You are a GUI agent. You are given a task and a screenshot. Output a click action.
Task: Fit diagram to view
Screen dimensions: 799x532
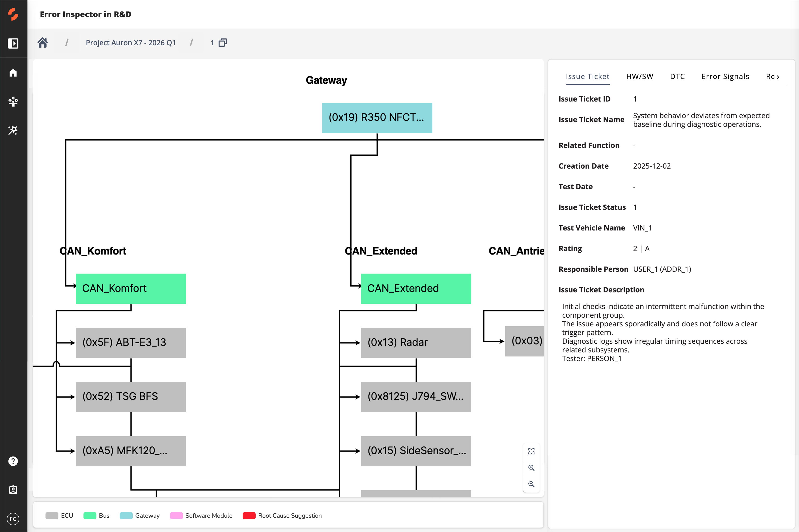(531, 451)
